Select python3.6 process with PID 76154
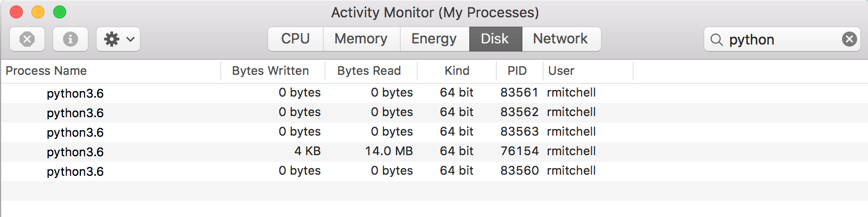The height and width of the screenshot is (217, 868). coord(75,152)
